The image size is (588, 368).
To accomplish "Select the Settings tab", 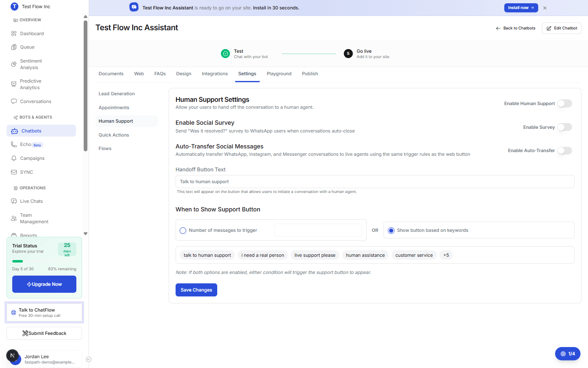I will (x=247, y=74).
